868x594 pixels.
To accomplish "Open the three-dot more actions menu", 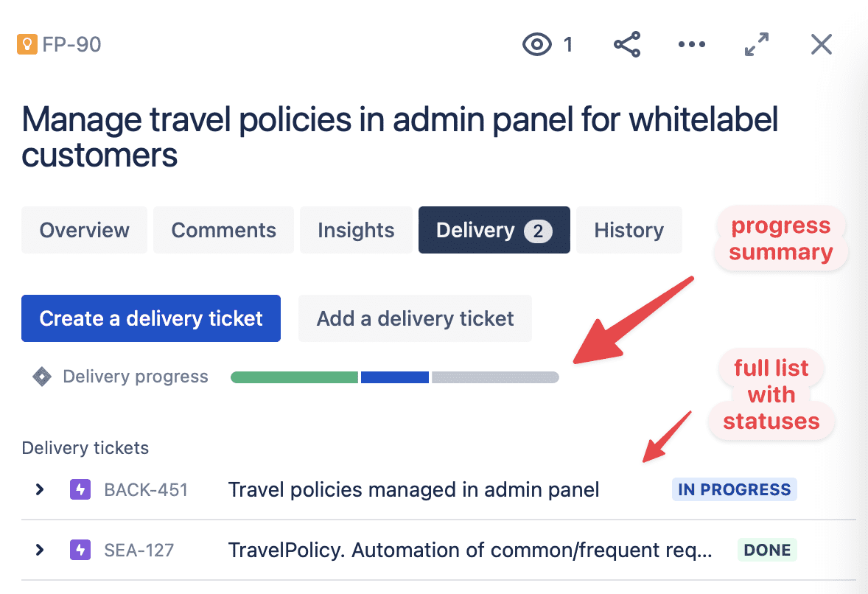I will [x=692, y=44].
